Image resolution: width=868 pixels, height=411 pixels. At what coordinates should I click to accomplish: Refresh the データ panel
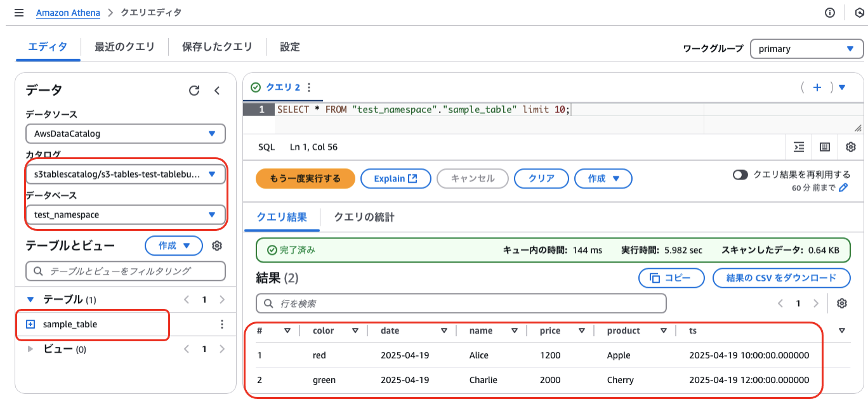click(194, 91)
